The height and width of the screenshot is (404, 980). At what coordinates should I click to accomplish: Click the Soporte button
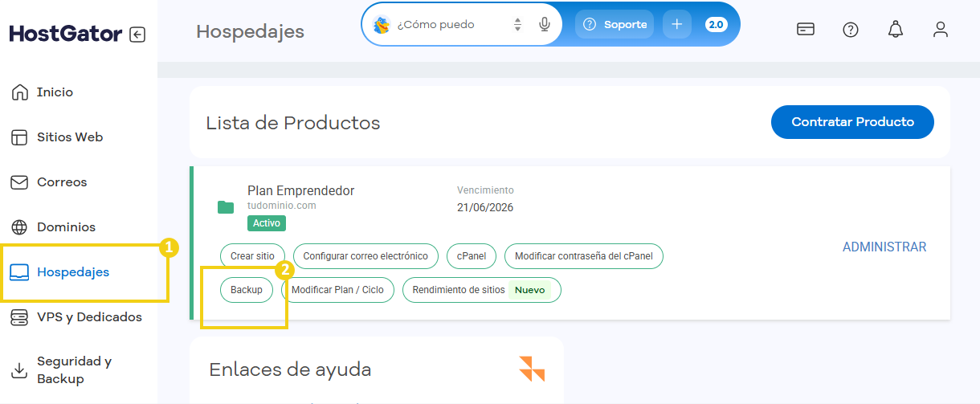pos(615,24)
